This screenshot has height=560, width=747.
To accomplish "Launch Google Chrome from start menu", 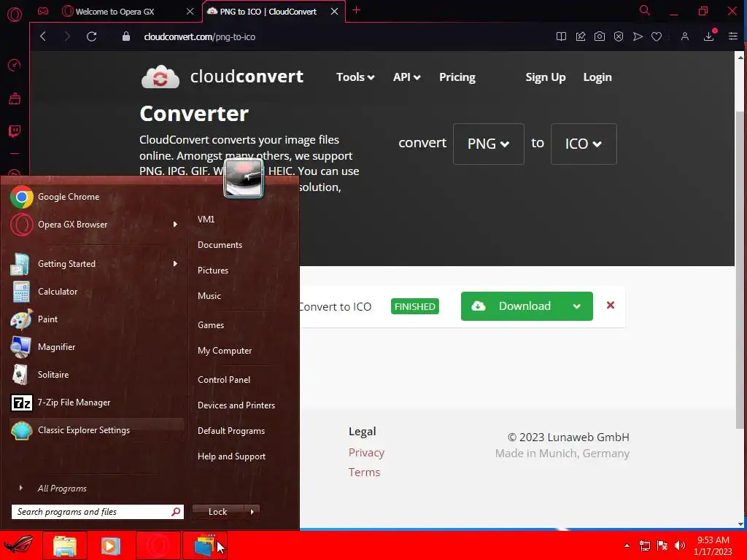I will tap(96, 197).
